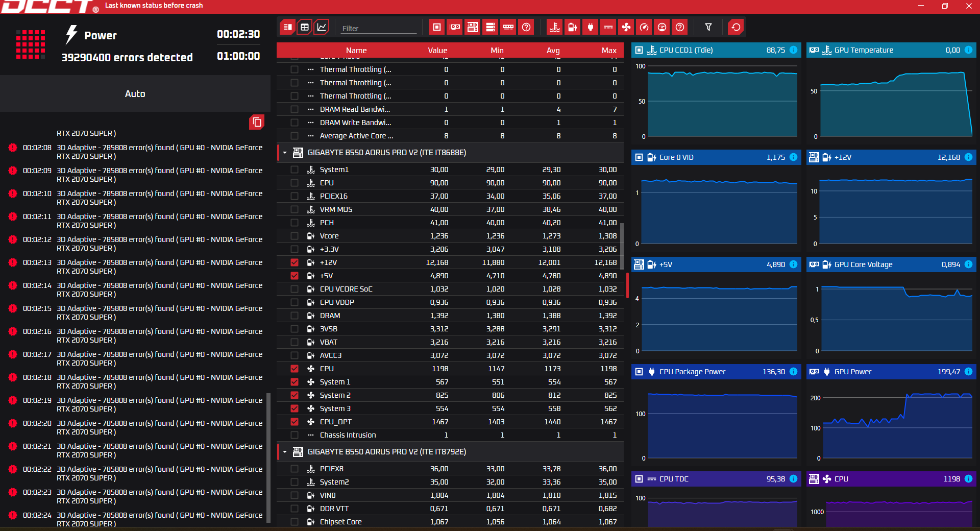Sort table by Value column

pyautogui.click(x=437, y=50)
